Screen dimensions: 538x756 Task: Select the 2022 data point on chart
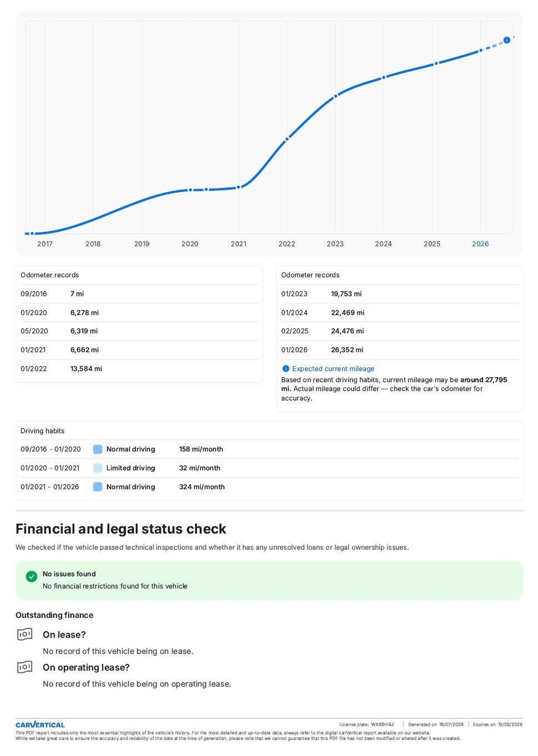click(x=287, y=139)
